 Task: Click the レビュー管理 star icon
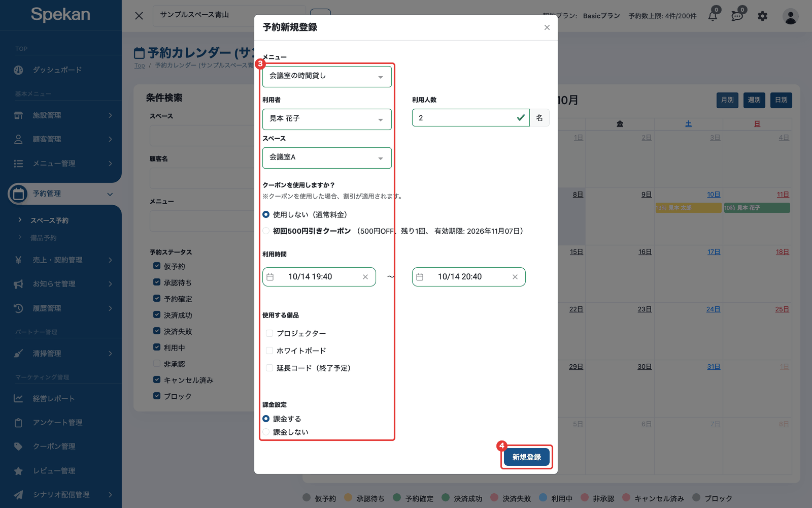18,471
